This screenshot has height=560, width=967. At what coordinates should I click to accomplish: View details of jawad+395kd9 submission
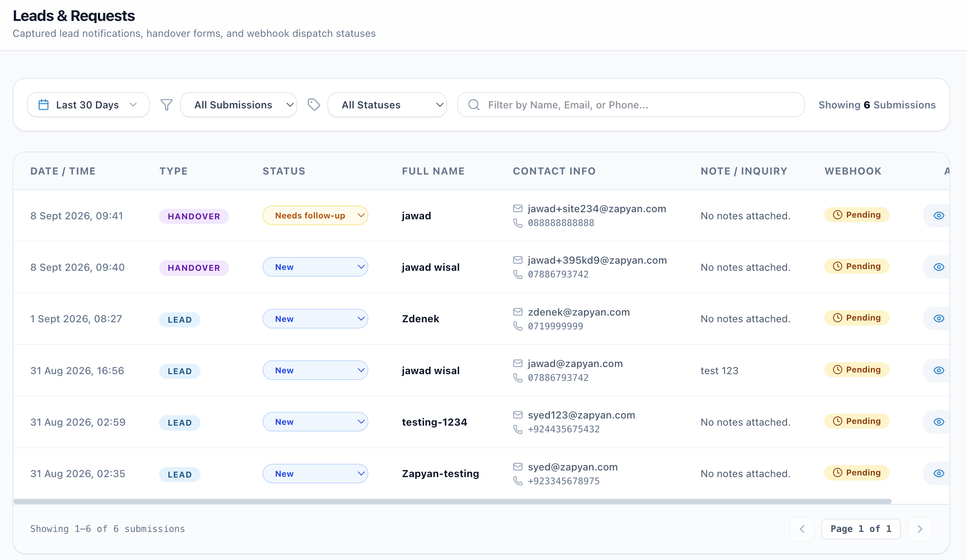[x=939, y=267]
